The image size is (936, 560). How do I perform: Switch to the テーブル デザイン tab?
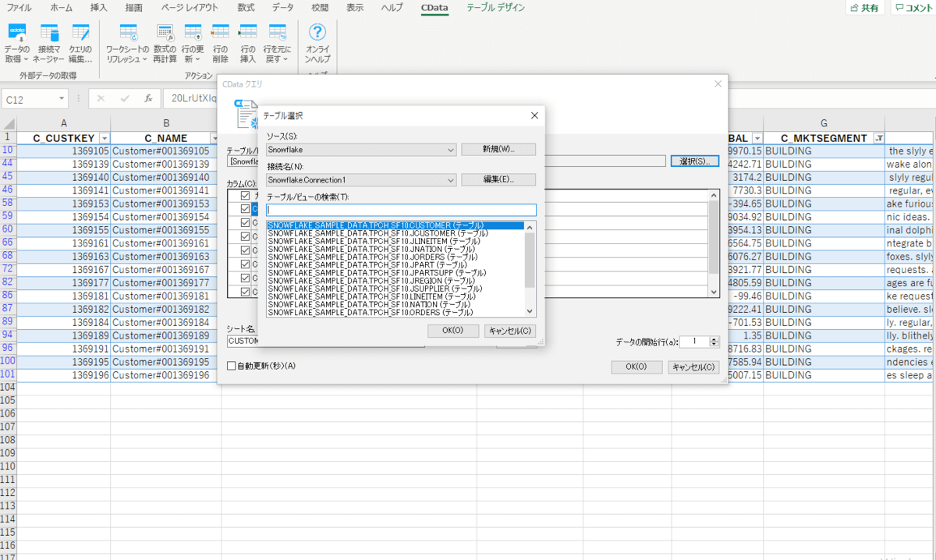point(496,8)
